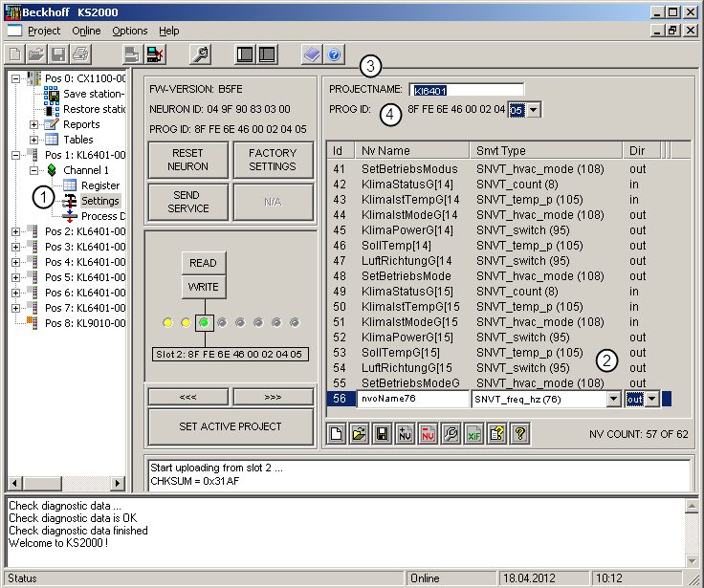Screen dimensions: 704x588
Task: Open the Online menu
Action: click(x=86, y=31)
